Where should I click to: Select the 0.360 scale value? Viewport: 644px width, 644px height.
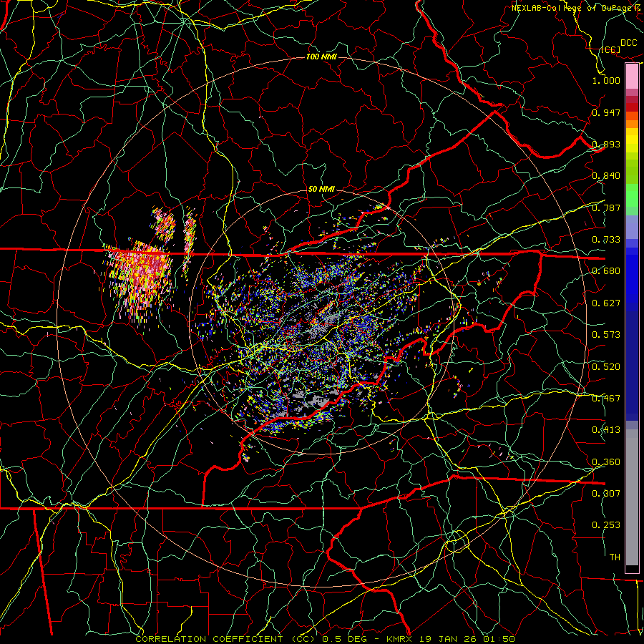606,462
